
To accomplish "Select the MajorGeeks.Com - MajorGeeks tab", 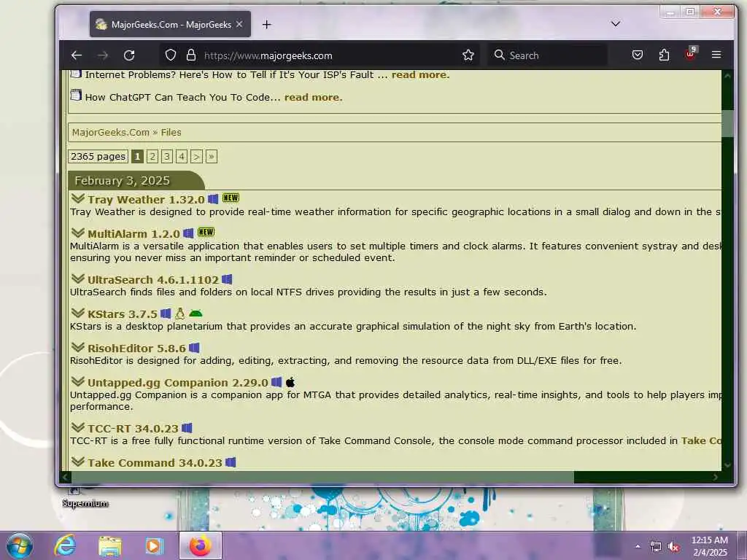I will [170, 24].
